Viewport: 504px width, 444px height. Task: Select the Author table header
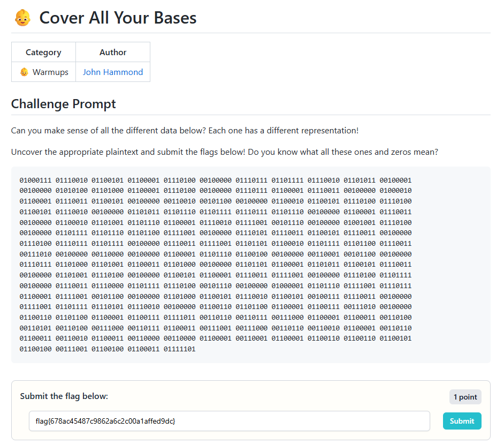click(113, 52)
